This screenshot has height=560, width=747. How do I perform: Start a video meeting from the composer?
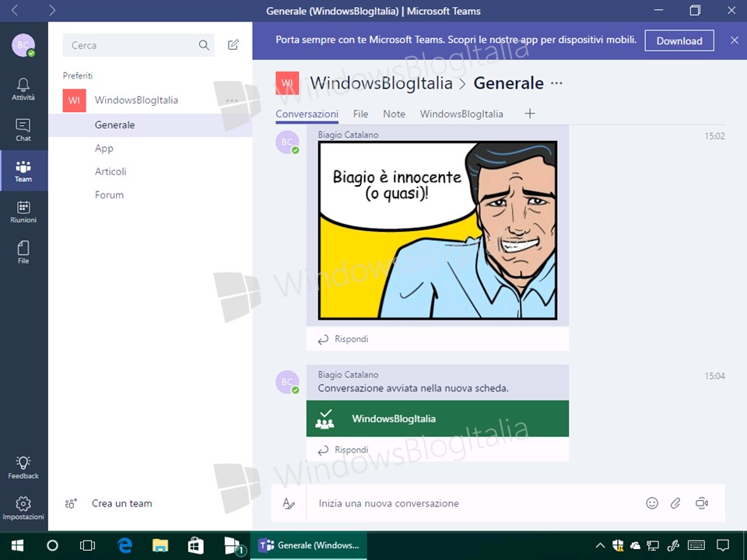coord(702,503)
